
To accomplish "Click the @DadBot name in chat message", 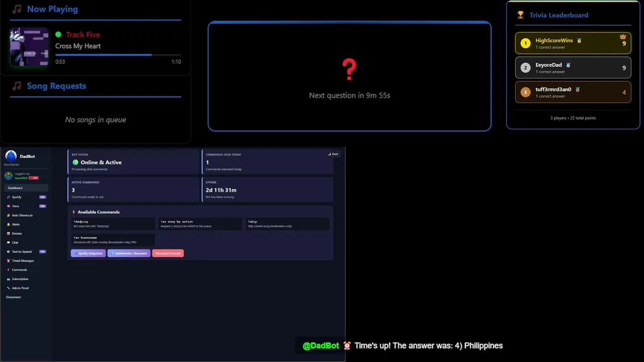I will pyautogui.click(x=321, y=345).
